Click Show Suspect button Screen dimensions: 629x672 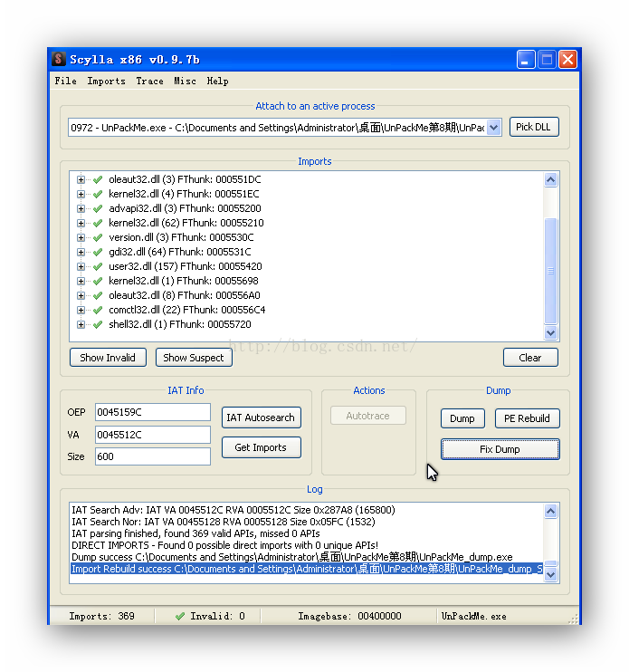pyautogui.click(x=194, y=358)
